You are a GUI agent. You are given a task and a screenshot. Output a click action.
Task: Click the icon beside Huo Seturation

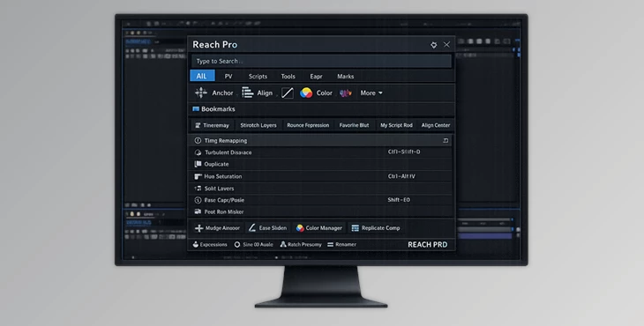pos(198,176)
